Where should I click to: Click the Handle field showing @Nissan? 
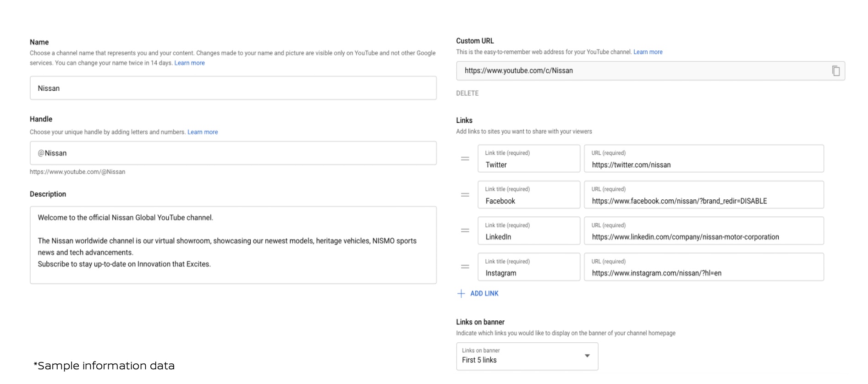coord(233,153)
